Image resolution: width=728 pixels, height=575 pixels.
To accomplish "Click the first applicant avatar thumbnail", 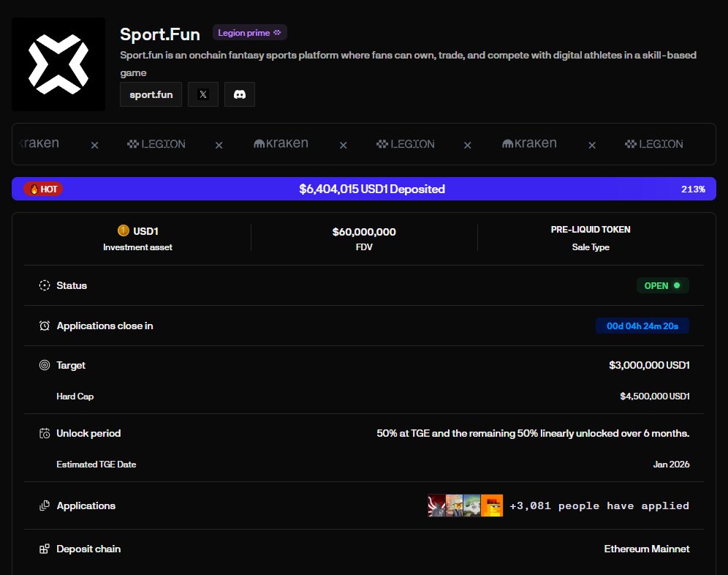I will point(436,506).
